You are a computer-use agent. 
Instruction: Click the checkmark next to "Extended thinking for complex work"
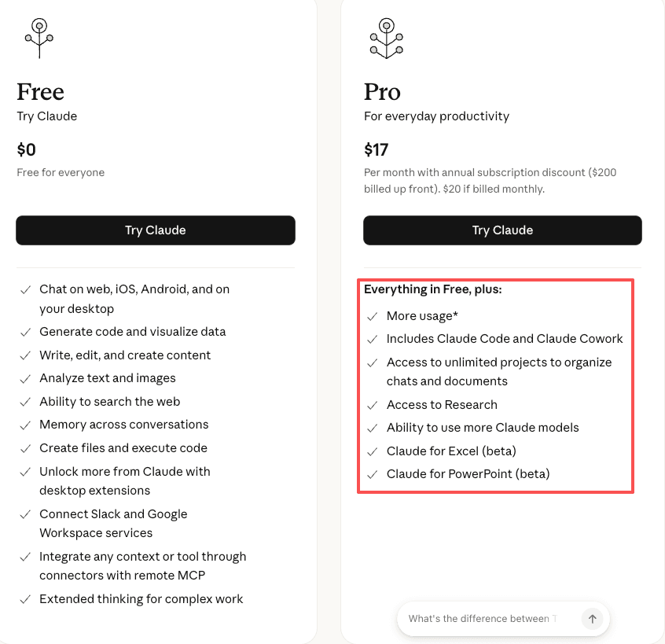coord(25,598)
